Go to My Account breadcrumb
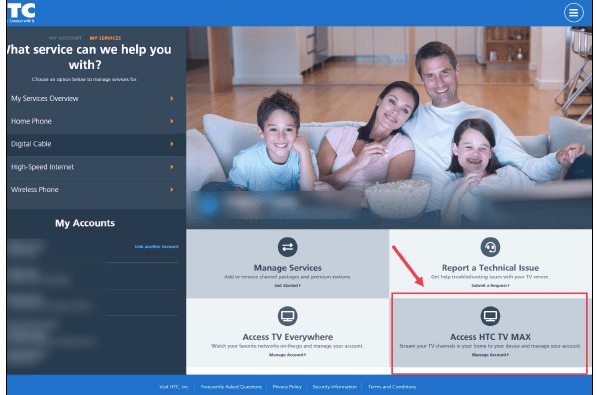This screenshot has height=395, width=597. coord(65,38)
